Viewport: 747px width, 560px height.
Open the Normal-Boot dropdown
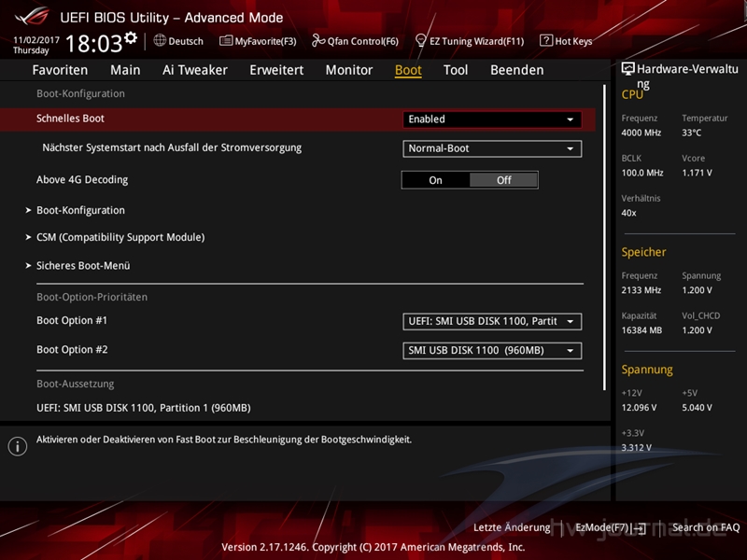click(491, 148)
